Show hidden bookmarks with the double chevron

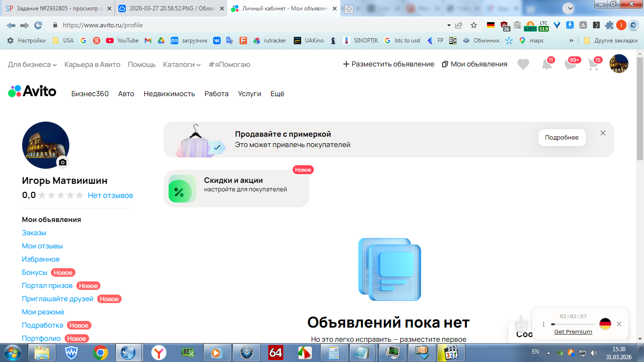571,41
